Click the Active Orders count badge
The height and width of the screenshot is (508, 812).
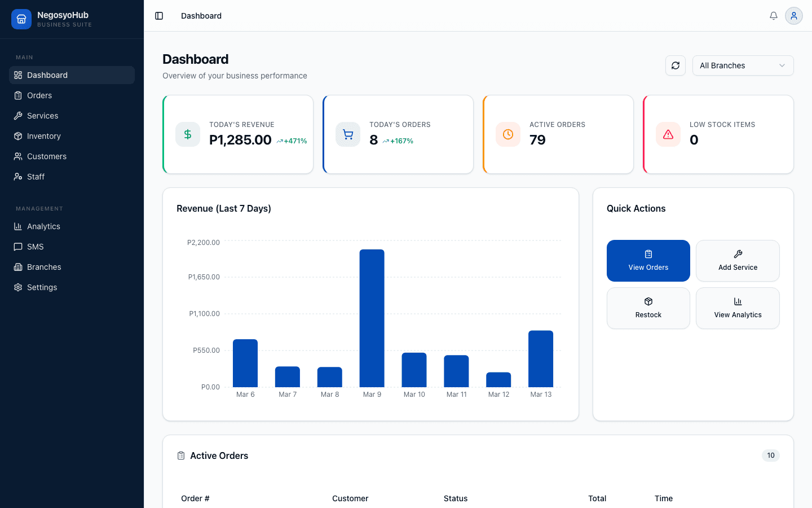770,456
